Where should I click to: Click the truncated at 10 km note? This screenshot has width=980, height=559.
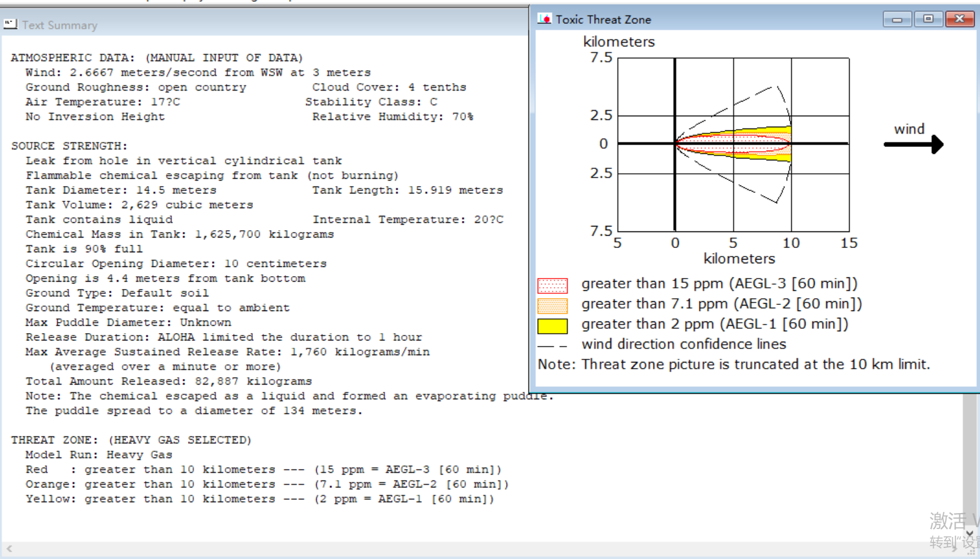734,364
